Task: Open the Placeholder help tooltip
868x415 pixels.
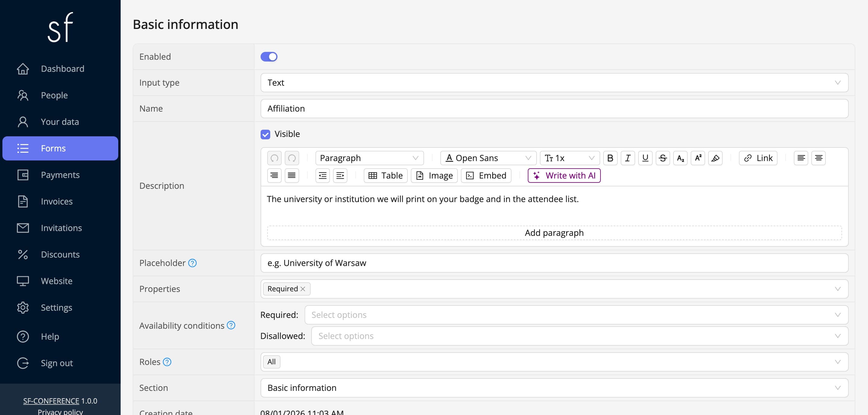Action: [x=192, y=263]
